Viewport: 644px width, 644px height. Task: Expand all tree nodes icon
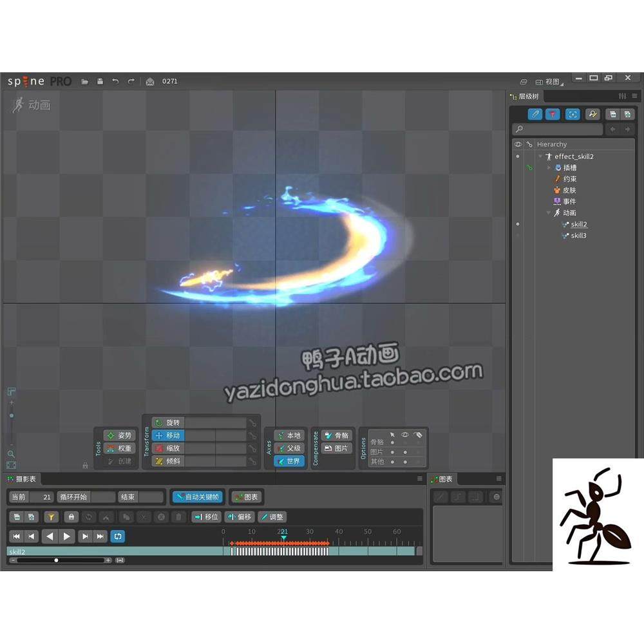click(x=627, y=114)
